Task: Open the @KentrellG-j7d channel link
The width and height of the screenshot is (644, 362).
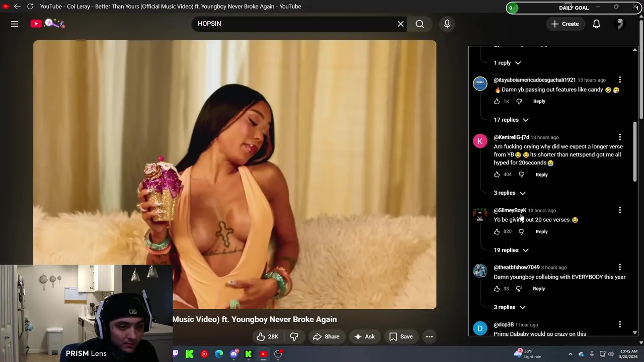Action: [x=511, y=137]
